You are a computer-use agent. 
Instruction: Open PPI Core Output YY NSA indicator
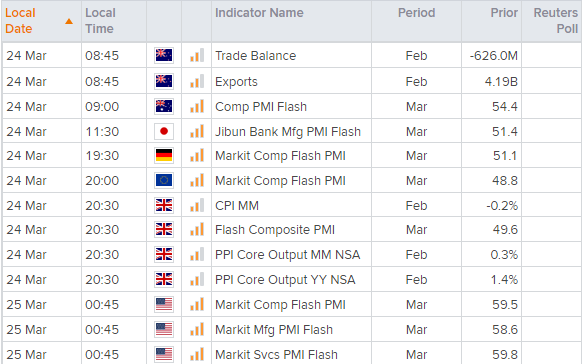point(285,279)
